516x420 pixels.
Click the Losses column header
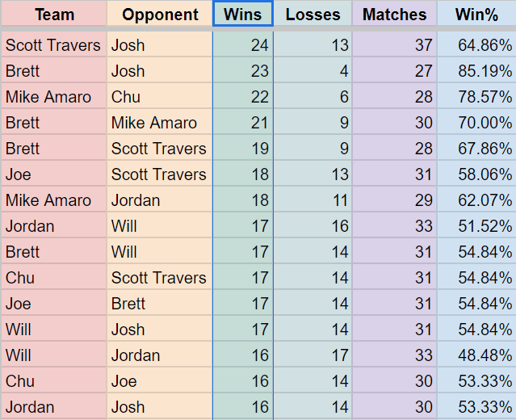[x=313, y=14]
